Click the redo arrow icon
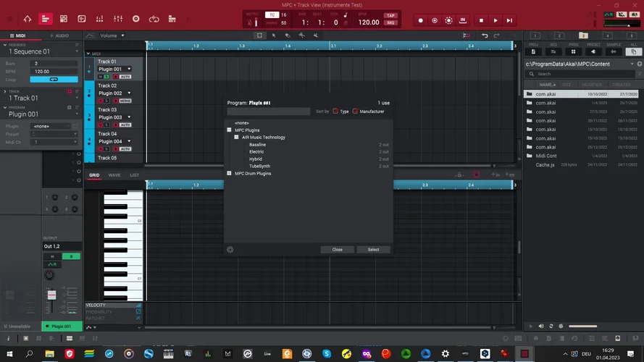 (x=496, y=35)
